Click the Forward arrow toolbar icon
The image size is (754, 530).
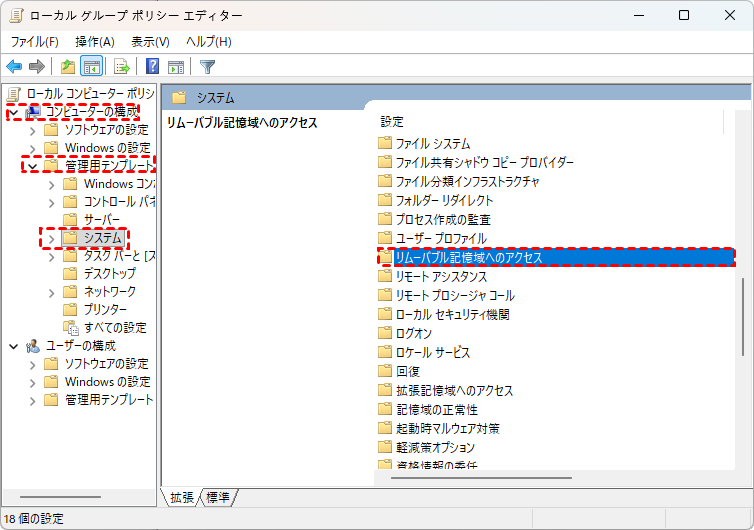coord(37,67)
